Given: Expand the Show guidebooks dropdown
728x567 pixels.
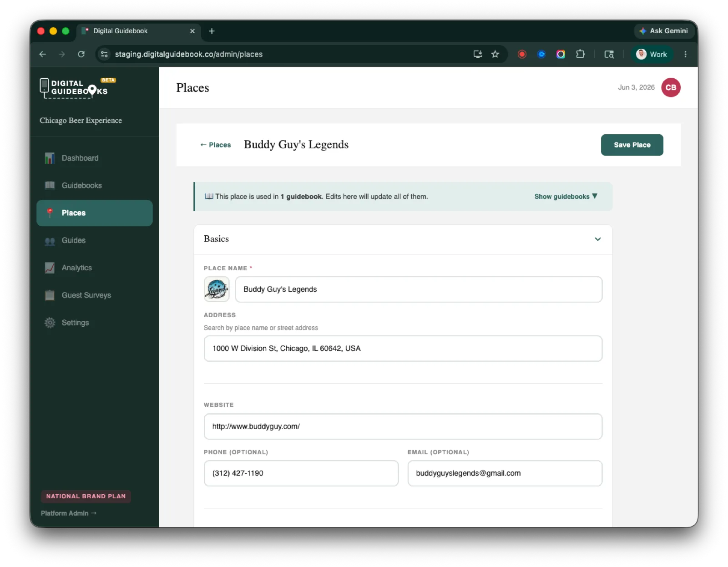Looking at the screenshot, I should tap(566, 197).
